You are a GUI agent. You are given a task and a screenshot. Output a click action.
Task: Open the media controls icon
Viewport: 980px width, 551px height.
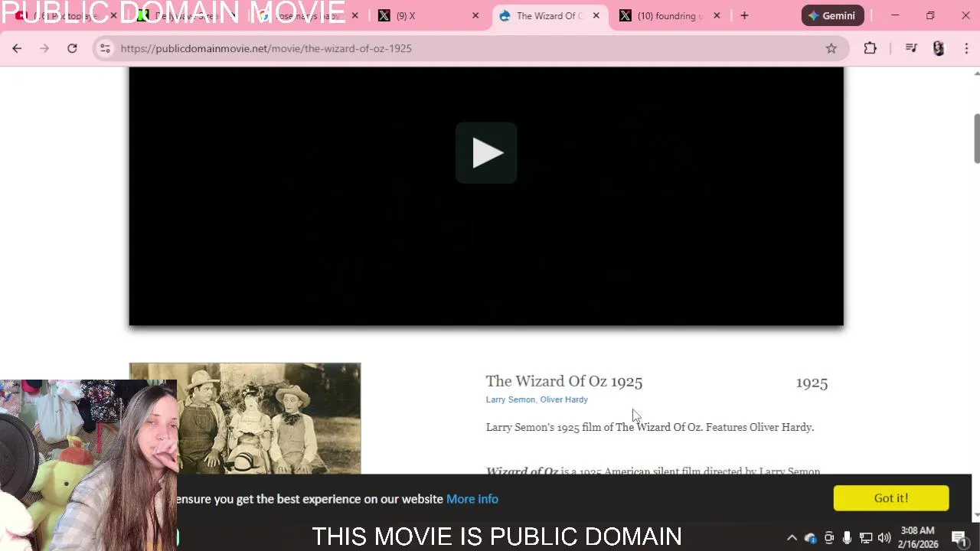click(911, 48)
